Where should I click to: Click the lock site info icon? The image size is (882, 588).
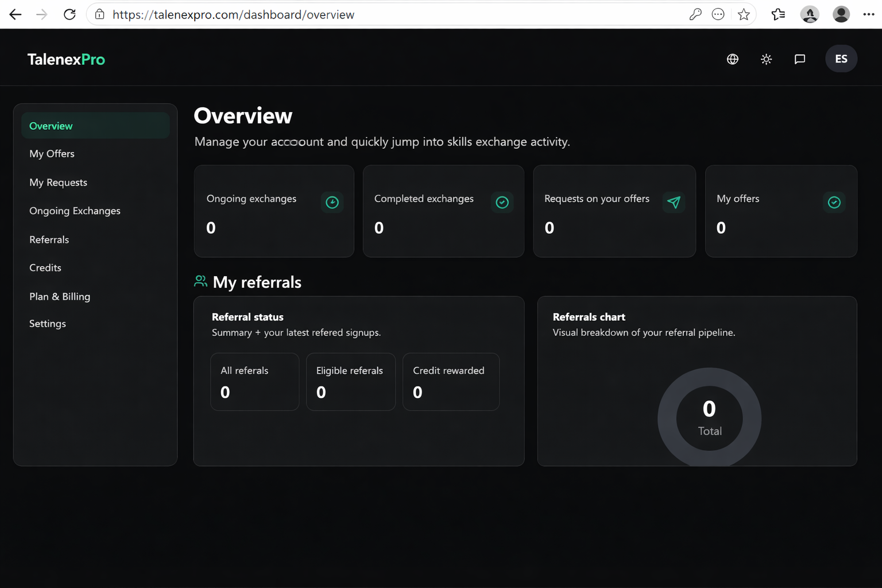point(100,14)
